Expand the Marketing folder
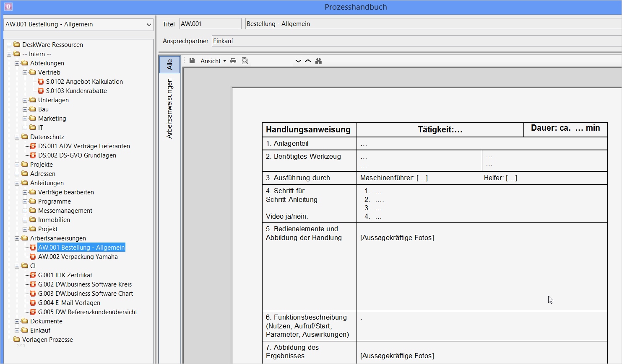Viewport: 622px width, 364px height. (26, 118)
